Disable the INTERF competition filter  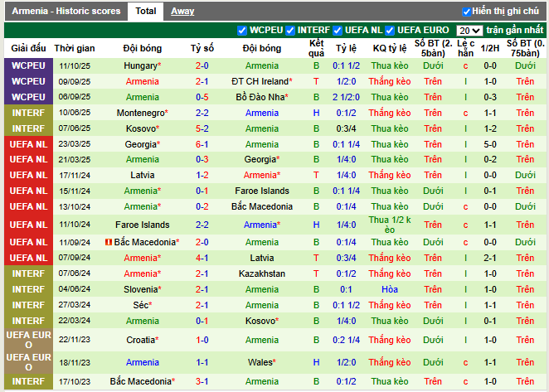click(x=290, y=31)
